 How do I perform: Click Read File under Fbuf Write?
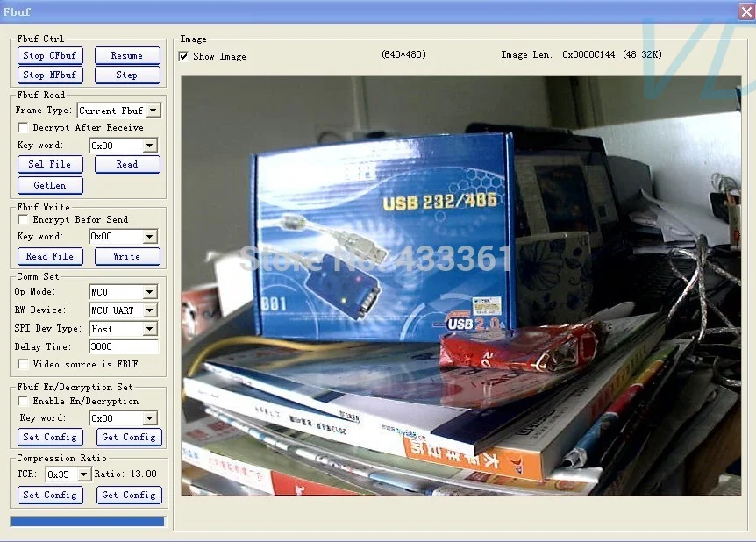click(50, 255)
